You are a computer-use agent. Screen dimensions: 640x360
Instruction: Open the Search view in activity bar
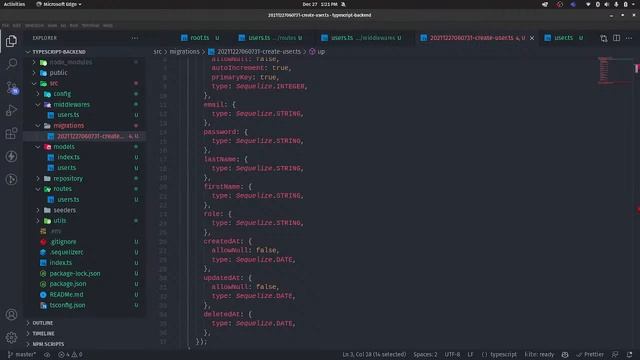coord(11,64)
